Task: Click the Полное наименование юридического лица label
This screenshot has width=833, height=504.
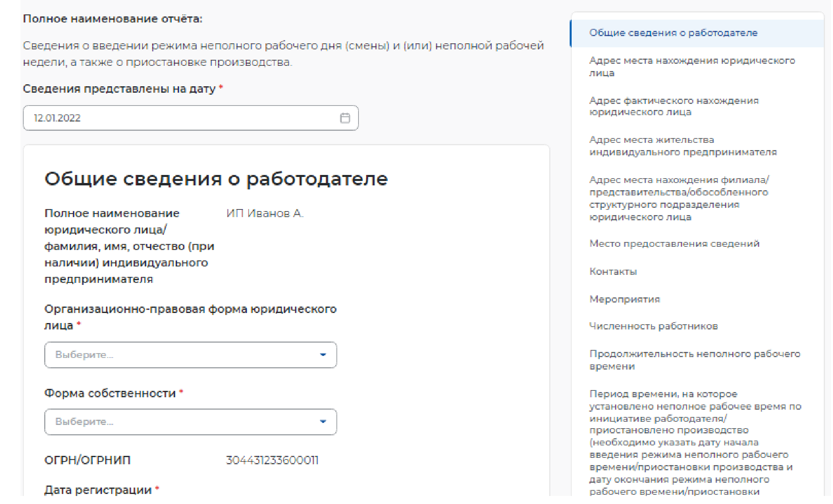Action: coord(129,246)
